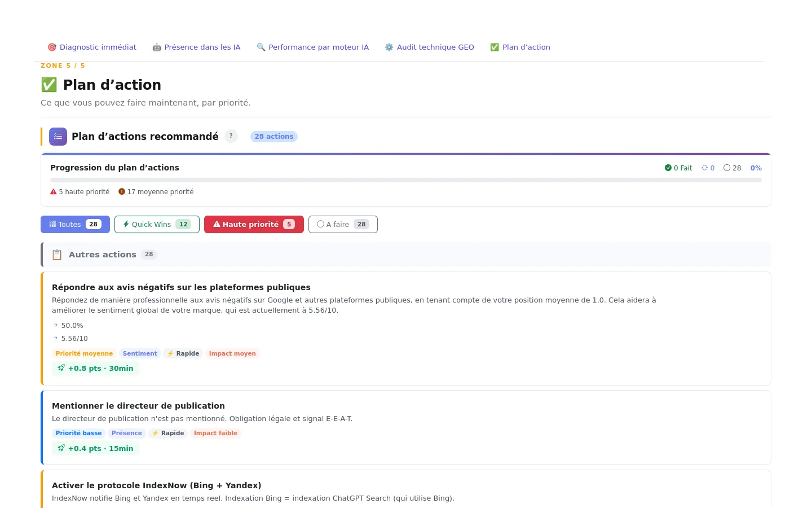Click the clipboard icon beside Autres actions
Image resolution: width=812 pixels, height=508 pixels.
pyautogui.click(x=57, y=255)
